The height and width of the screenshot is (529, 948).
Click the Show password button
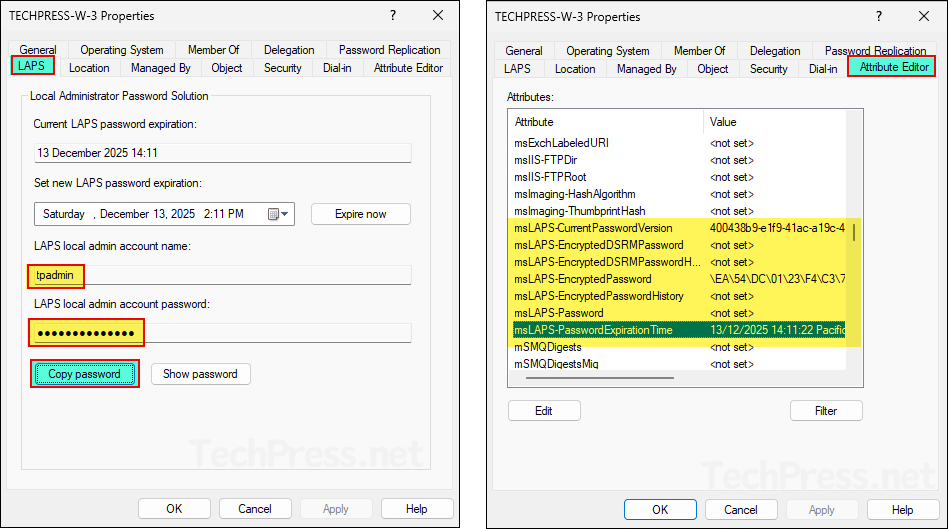[200, 374]
